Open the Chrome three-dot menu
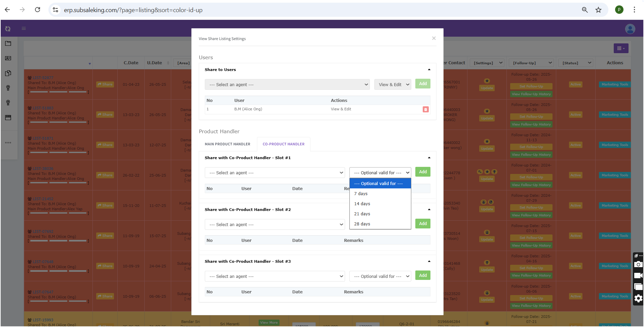The image size is (644, 327). (x=634, y=10)
